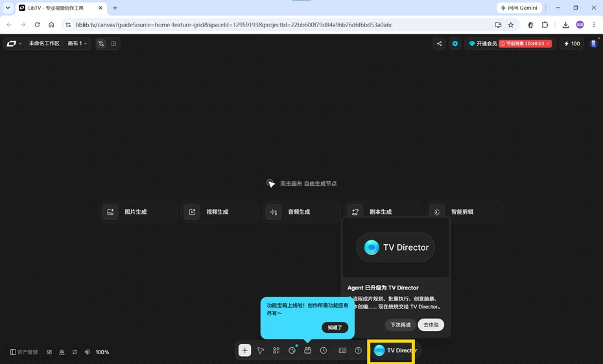The image size is (603, 364).
Task: Select the pointer cursor tool
Action: [x=261, y=350]
